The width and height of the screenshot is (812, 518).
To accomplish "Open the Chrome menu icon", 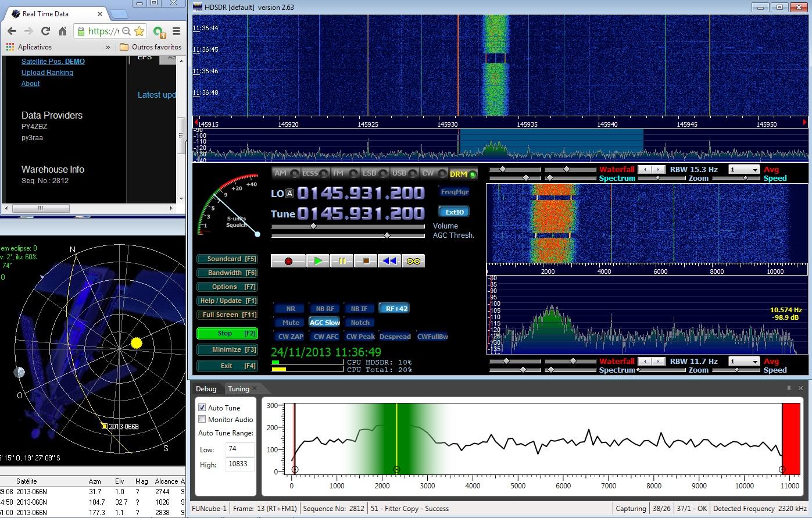I will [176, 31].
